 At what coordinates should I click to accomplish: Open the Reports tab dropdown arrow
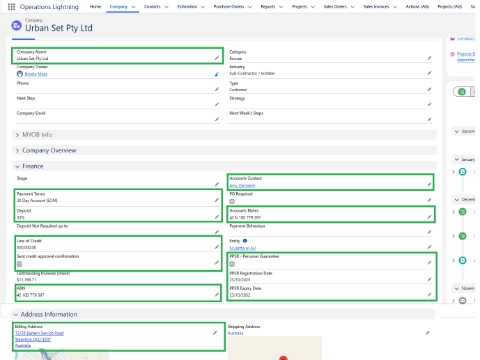point(281,7)
